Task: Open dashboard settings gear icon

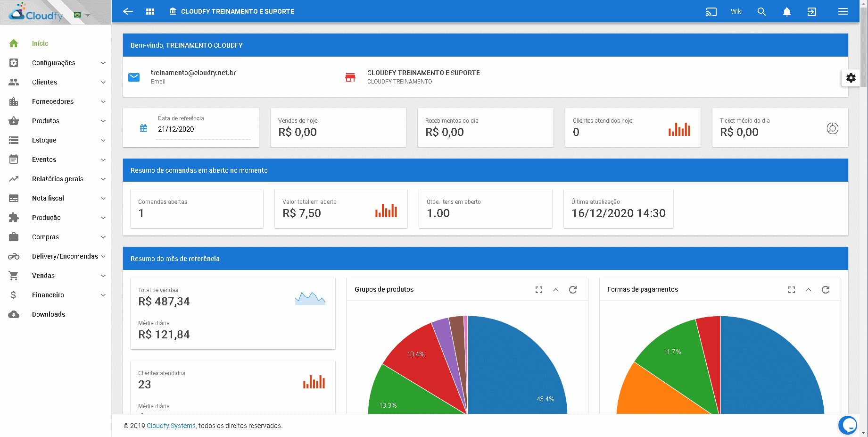Action: coord(851,78)
